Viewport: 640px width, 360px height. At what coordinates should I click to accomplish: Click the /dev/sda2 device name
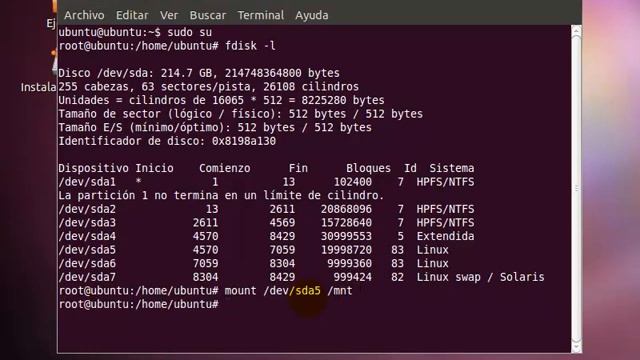pyautogui.click(x=87, y=209)
